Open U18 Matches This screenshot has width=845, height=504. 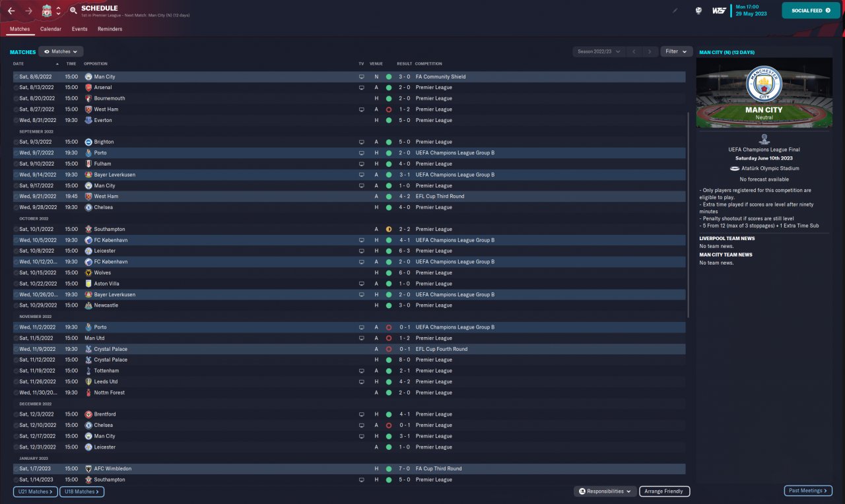click(x=82, y=491)
